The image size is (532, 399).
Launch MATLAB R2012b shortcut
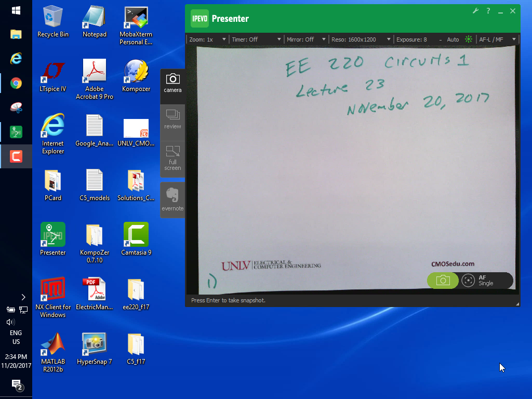point(52,353)
